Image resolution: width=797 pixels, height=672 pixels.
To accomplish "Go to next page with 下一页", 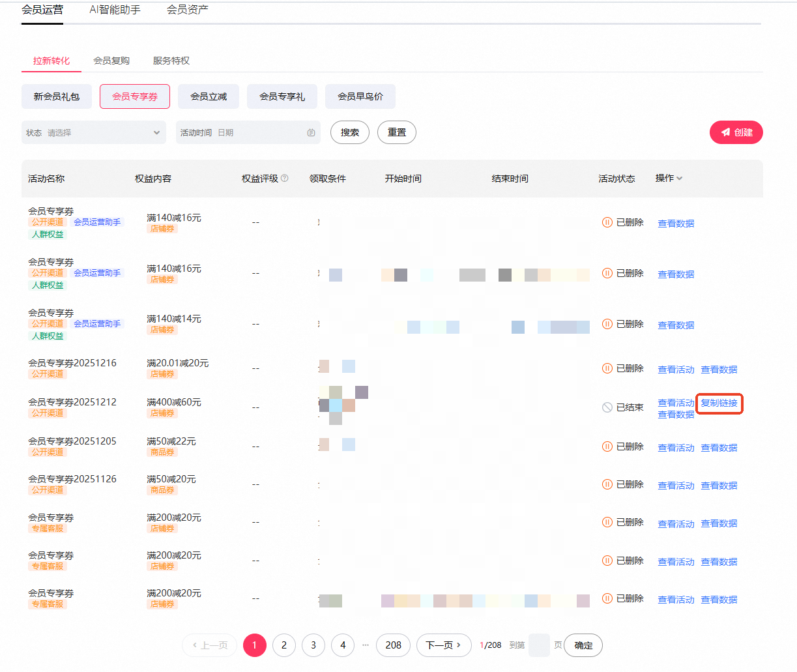I will click(444, 645).
